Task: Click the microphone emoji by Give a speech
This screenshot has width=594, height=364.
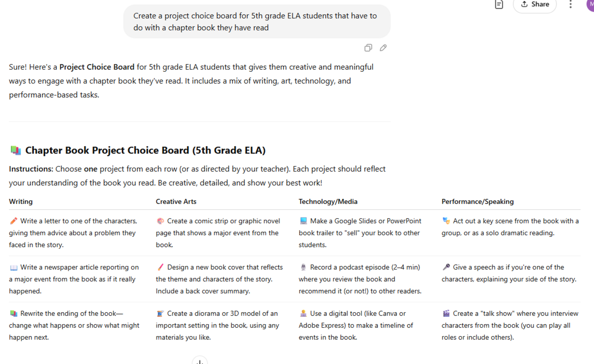Action: [446, 267]
